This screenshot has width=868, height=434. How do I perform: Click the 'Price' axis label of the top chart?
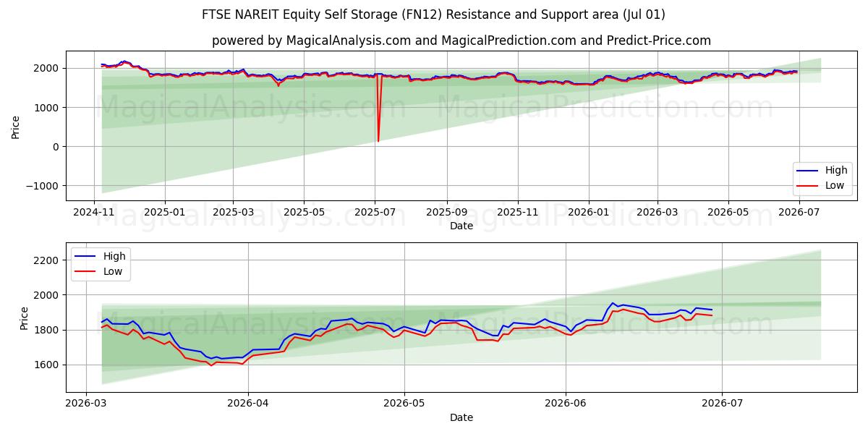[x=16, y=126]
